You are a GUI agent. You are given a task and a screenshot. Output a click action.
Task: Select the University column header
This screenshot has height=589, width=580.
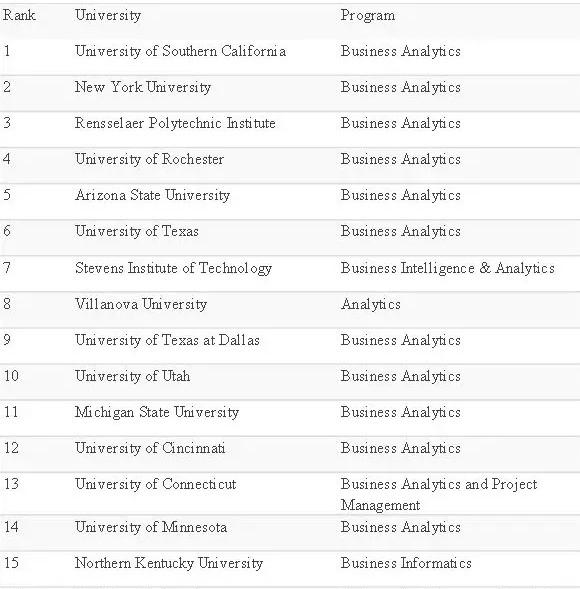pos(108,15)
